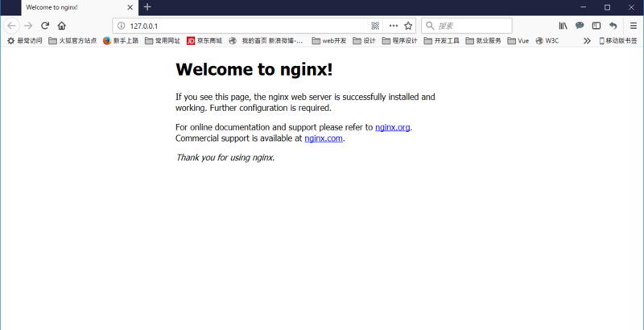
Task: Follow the nginx.com link
Action: click(x=324, y=138)
